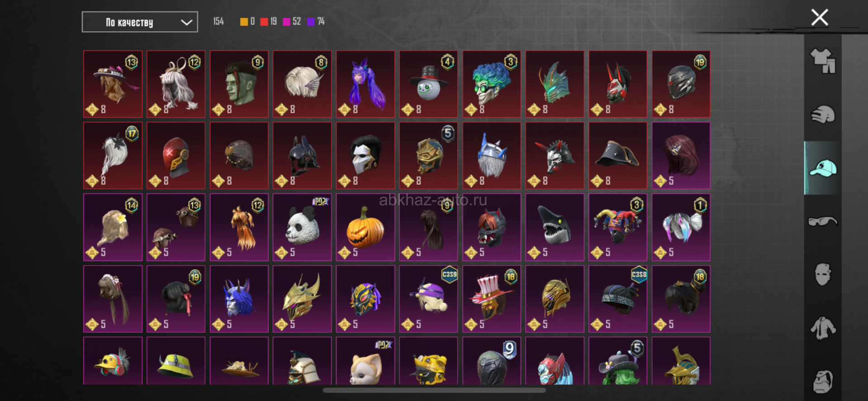This screenshot has width=868, height=401.
Task: Select the snowman with top hat item
Action: (x=428, y=84)
